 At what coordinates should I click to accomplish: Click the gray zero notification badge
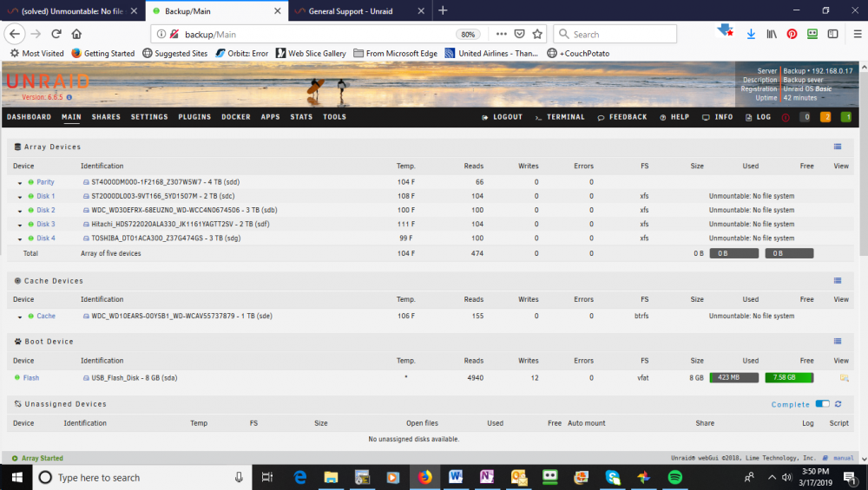[806, 117]
